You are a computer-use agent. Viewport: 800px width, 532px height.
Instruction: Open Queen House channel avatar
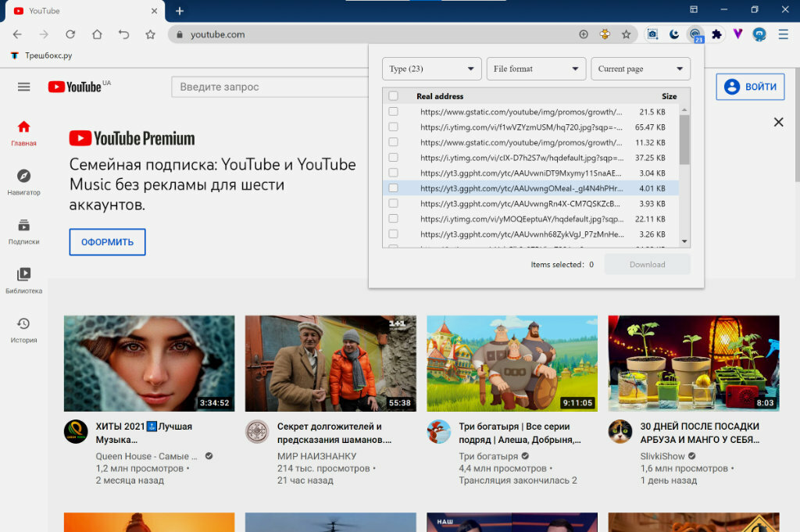tap(76, 431)
